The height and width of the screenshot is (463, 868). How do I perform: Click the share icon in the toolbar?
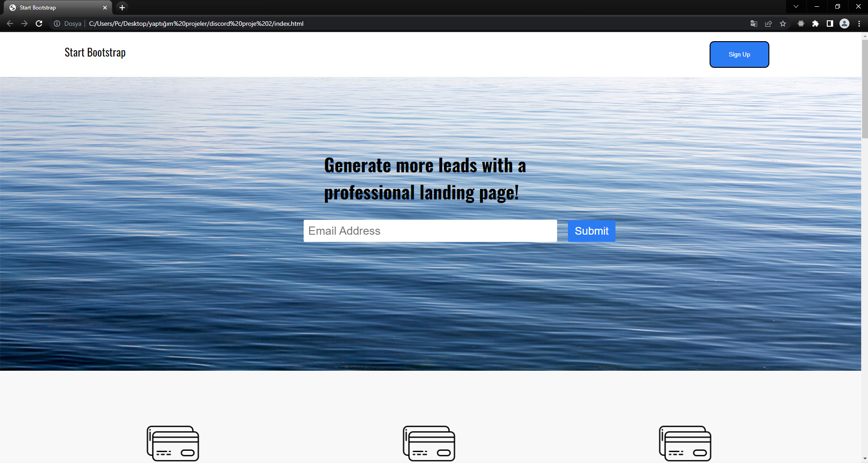(x=769, y=24)
